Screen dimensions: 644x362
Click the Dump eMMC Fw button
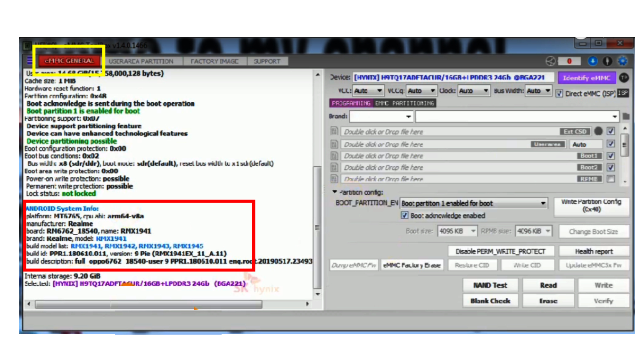354,265
